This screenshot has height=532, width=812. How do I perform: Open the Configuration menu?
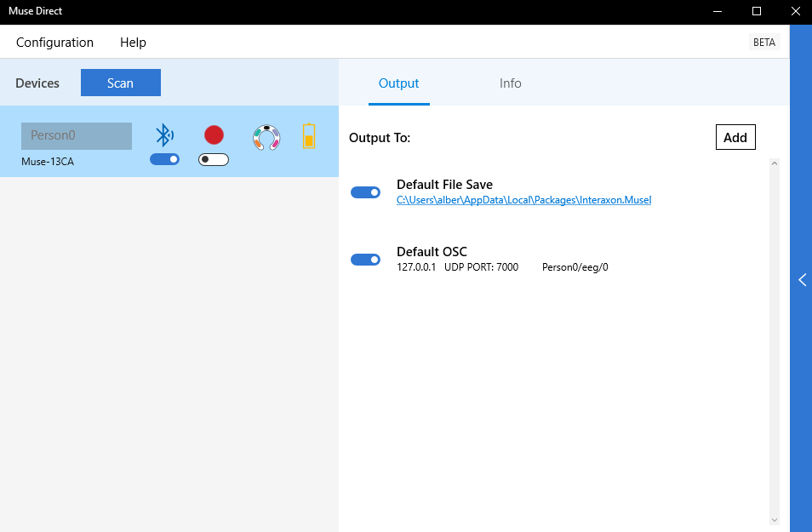pyautogui.click(x=54, y=42)
